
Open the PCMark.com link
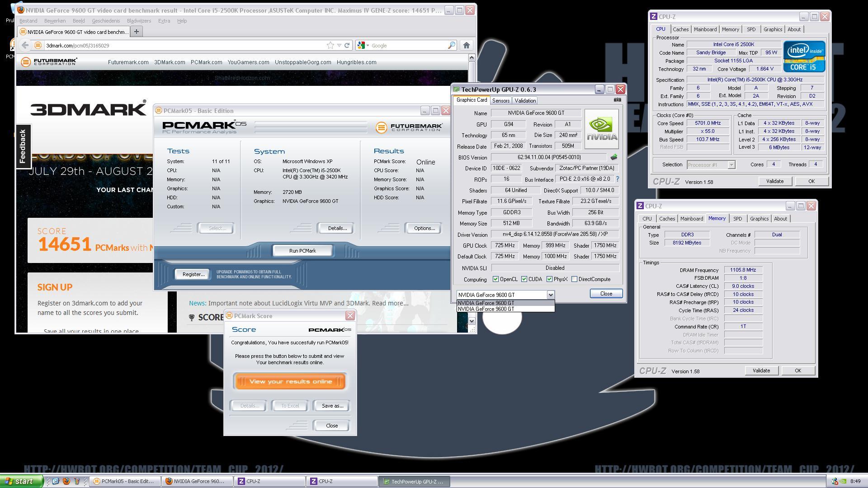[x=206, y=62]
